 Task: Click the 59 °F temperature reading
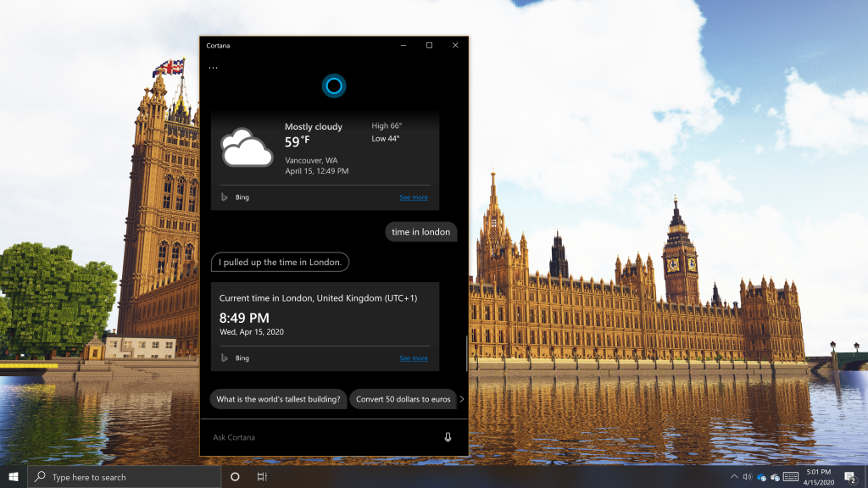pos(298,141)
